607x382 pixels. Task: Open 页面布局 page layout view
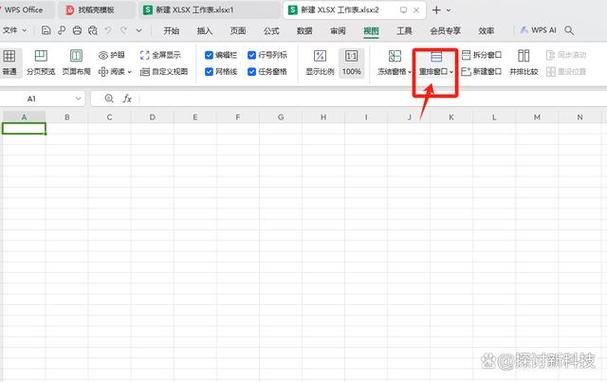point(76,62)
